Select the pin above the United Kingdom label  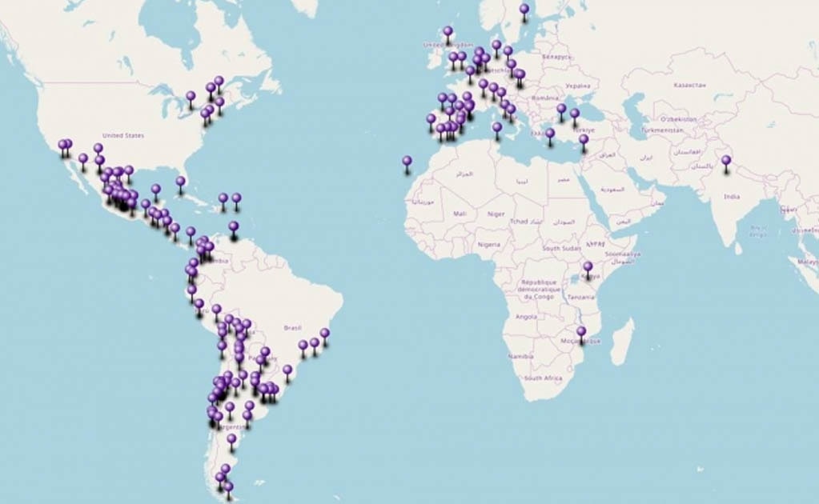(448, 30)
